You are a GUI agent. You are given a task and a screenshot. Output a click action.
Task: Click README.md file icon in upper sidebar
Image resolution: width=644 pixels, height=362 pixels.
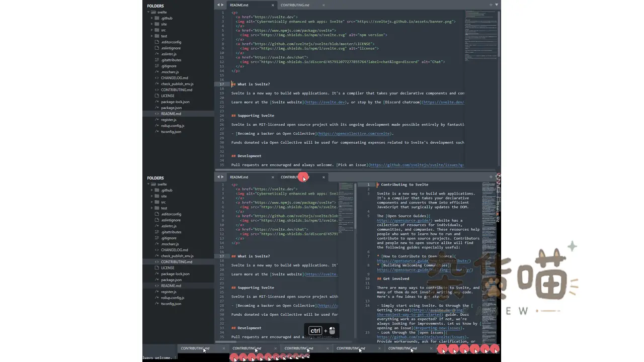coord(157,114)
